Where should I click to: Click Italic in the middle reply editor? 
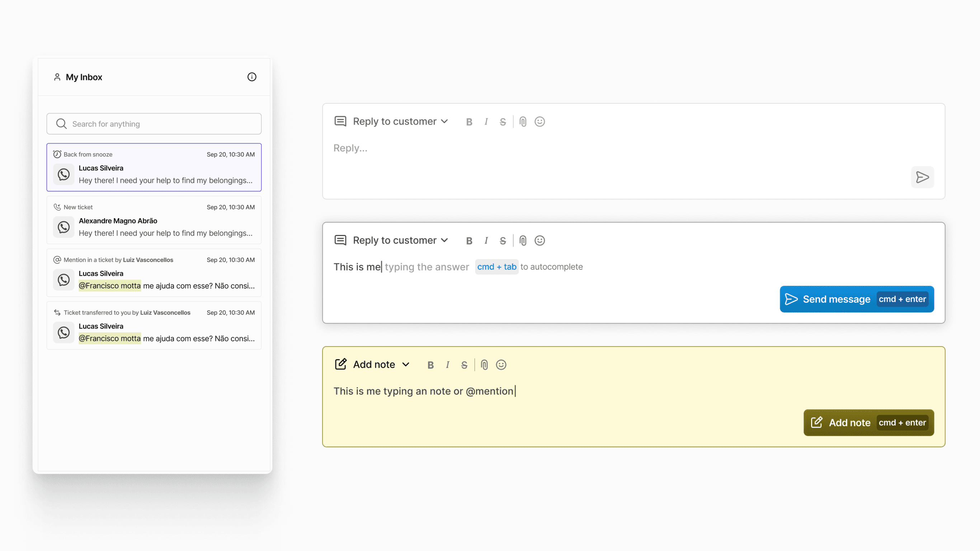tap(486, 240)
